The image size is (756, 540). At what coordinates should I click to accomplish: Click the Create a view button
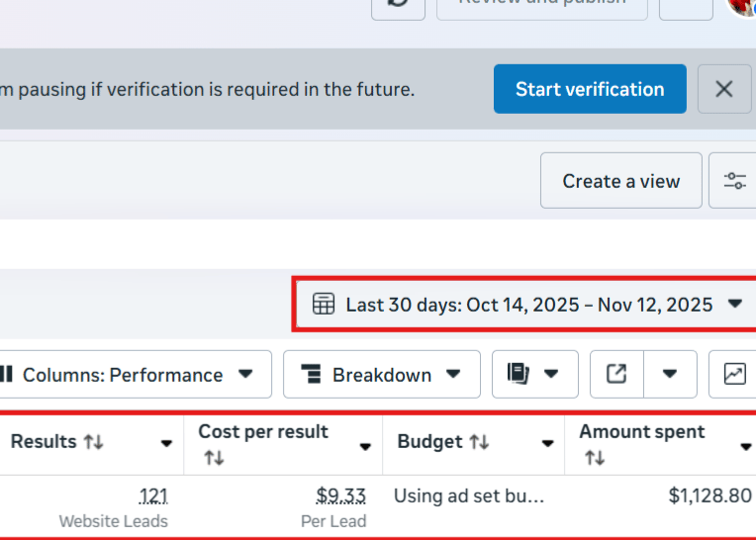click(x=620, y=181)
